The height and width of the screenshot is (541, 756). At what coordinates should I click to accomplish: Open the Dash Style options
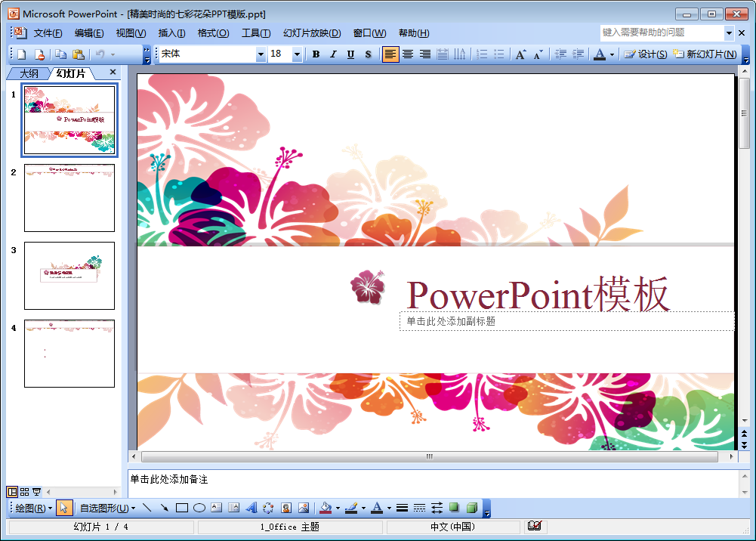click(x=419, y=507)
